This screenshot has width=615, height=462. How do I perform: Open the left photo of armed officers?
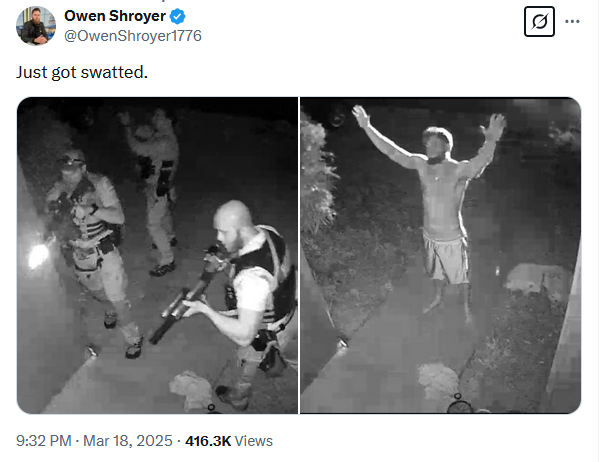[157, 255]
